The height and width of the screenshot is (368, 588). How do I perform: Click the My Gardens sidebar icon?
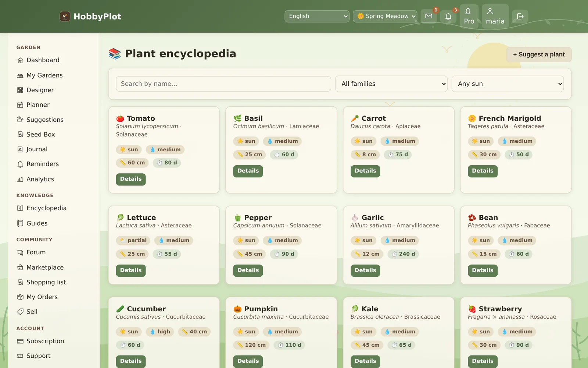click(x=20, y=75)
